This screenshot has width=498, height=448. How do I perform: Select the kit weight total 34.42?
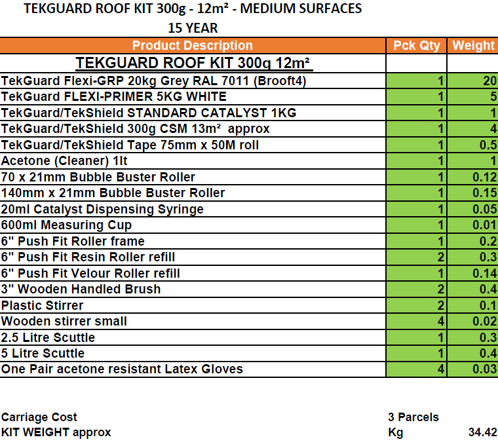pyautogui.click(x=482, y=432)
